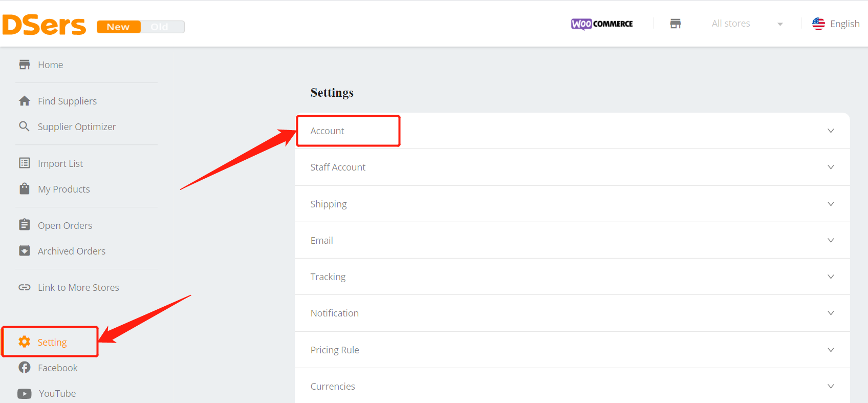The image size is (868, 403).
Task: Open Archived Orders
Action: (72, 251)
